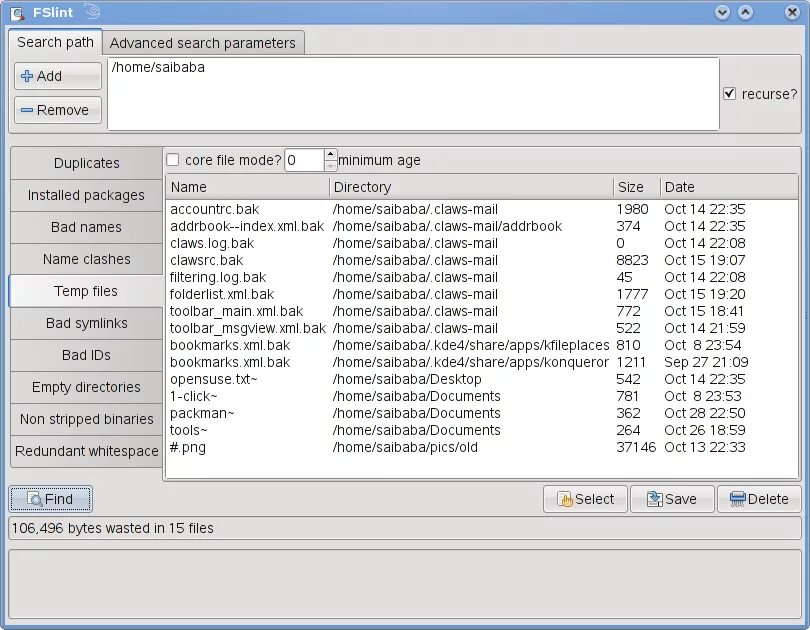Select bookmarks.xml.bak in kfileplaces directory
The image size is (810, 630).
[481, 345]
